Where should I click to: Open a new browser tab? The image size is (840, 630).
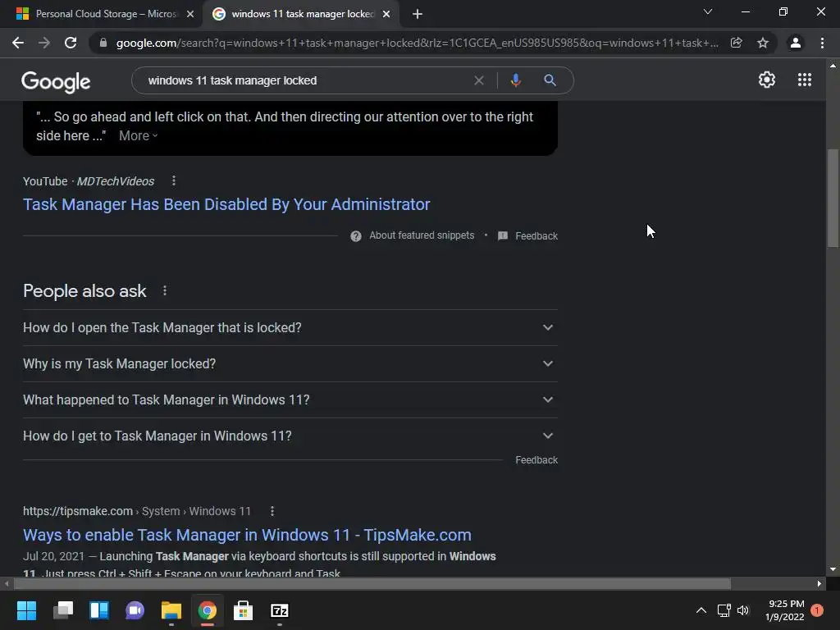(x=418, y=15)
